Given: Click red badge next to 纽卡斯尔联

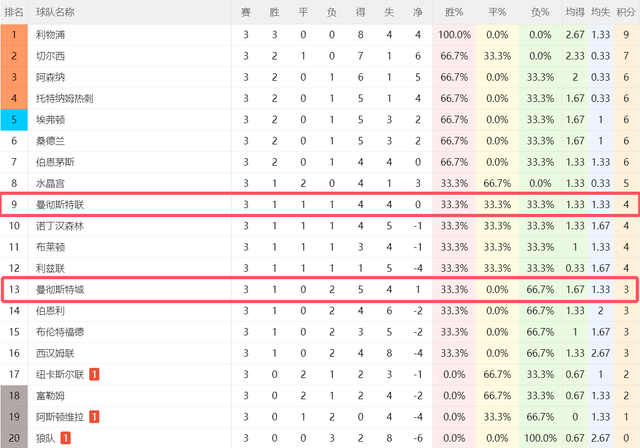Looking at the screenshot, I should [x=93, y=374].
